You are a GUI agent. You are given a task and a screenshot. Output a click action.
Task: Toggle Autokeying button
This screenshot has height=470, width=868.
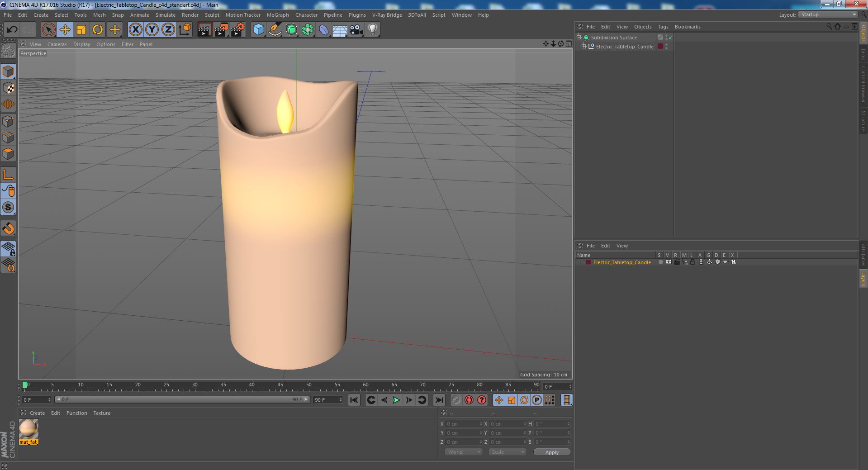(x=469, y=400)
